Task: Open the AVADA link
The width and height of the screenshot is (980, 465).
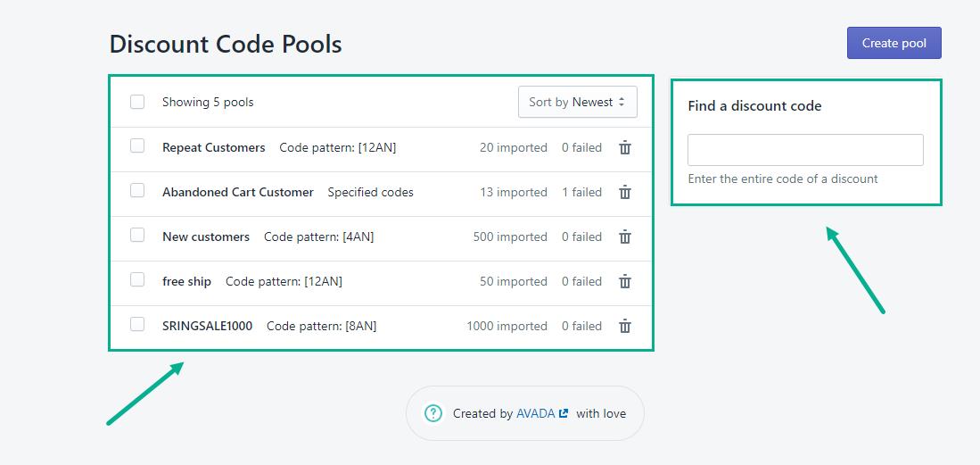Action: (x=535, y=413)
